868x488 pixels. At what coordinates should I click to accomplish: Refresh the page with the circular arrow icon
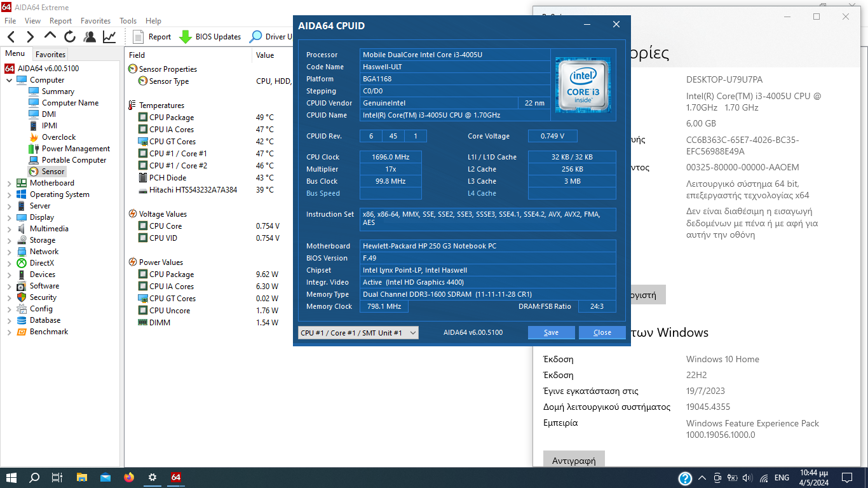tap(70, 37)
